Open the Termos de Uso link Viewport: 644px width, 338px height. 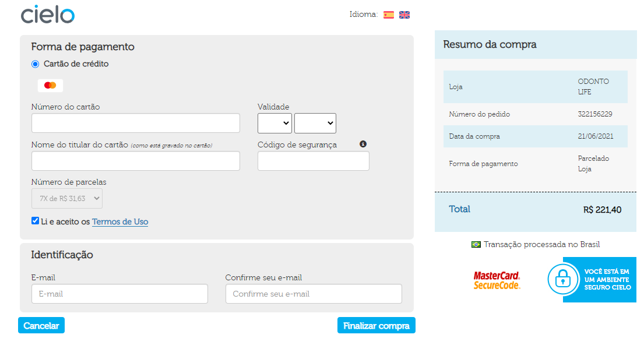[x=120, y=221]
